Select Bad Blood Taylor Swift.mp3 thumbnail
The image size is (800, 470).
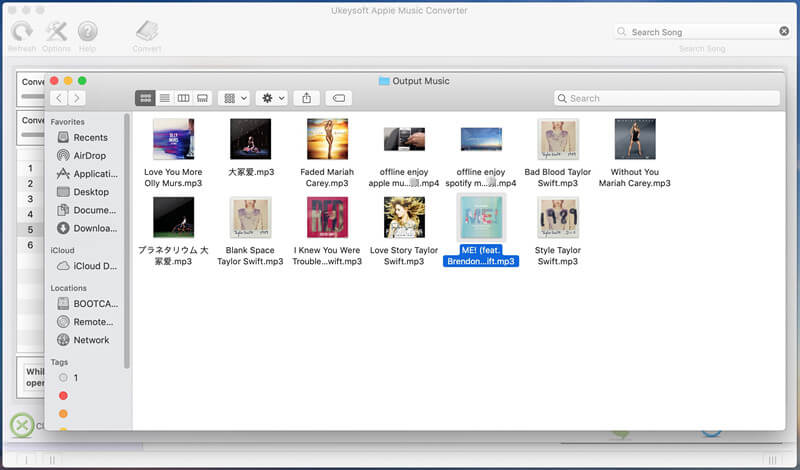558,139
